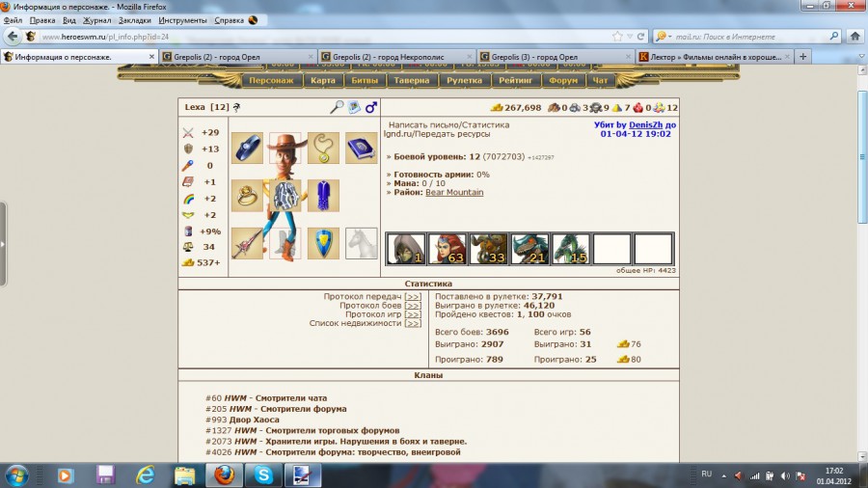Select the army creature with count 33
Image resolution: width=868 pixels, height=488 pixels.
488,249
